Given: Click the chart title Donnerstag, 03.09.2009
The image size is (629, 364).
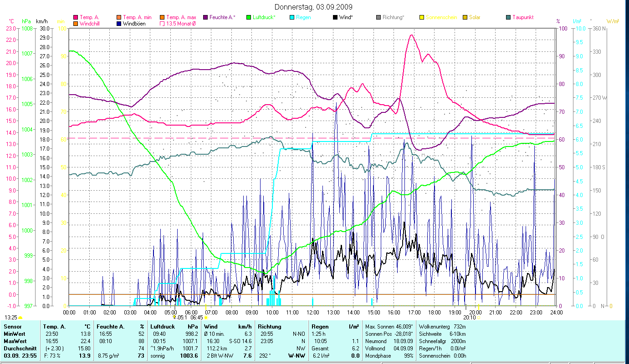Looking at the screenshot, I should pos(314,7).
